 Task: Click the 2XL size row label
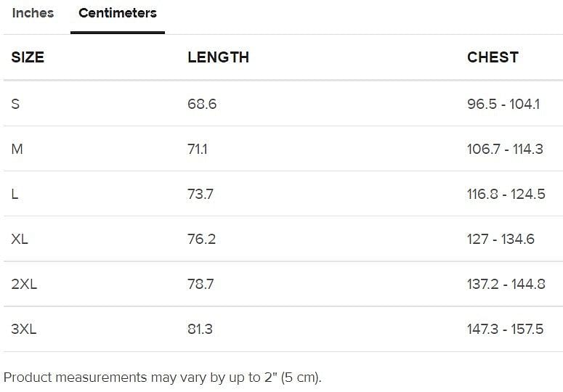click(x=24, y=284)
